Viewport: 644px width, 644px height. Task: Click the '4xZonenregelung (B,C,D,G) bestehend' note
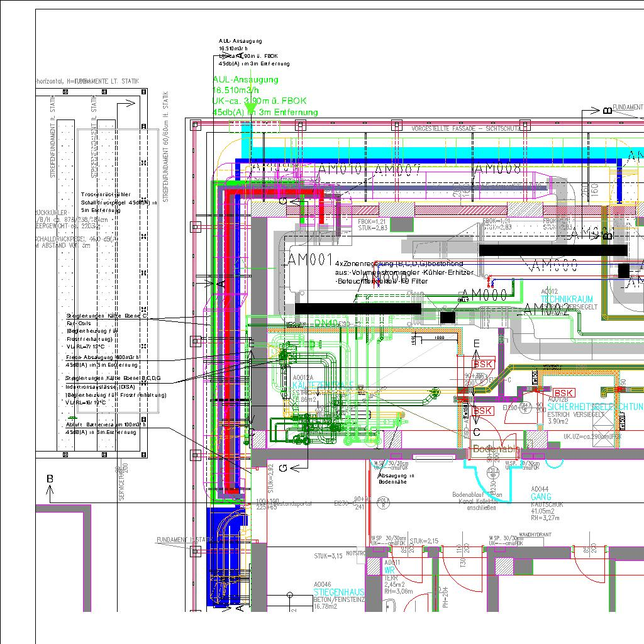click(399, 264)
